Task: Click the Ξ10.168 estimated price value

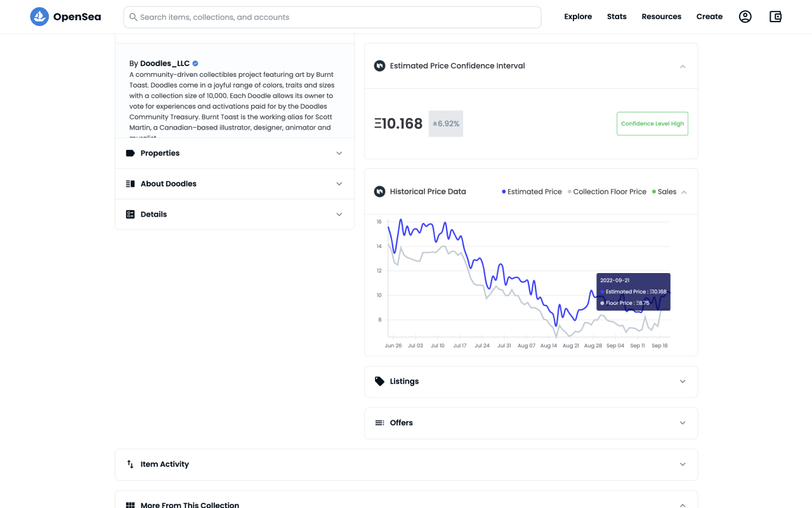Action: pyautogui.click(x=398, y=124)
